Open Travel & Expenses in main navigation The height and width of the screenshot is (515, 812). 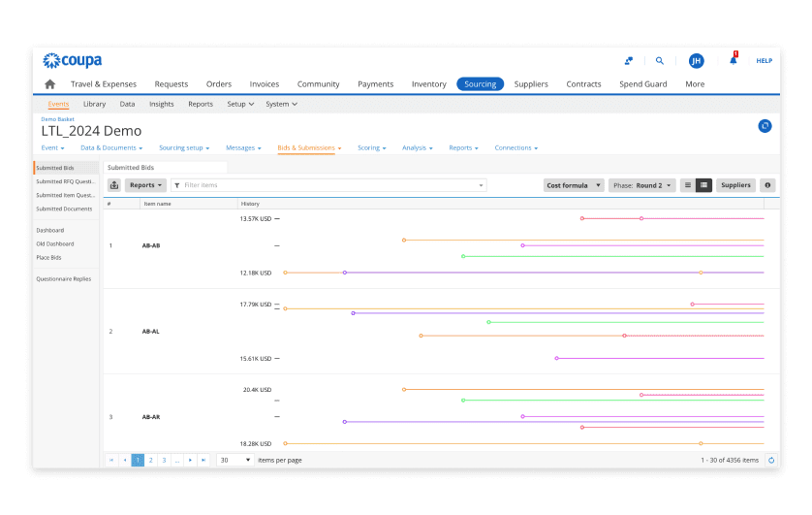coord(104,84)
